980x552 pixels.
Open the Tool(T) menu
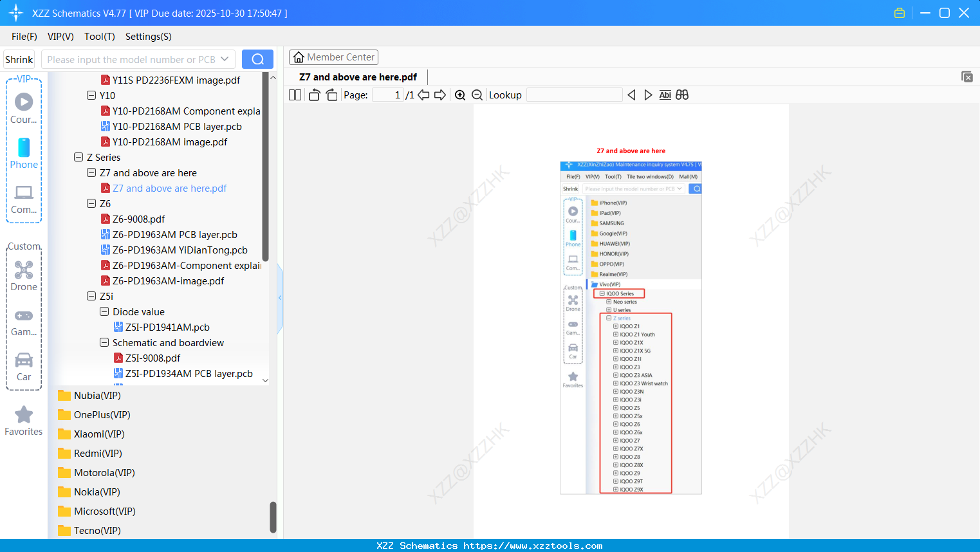pyautogui.click(x=100, y=37)
